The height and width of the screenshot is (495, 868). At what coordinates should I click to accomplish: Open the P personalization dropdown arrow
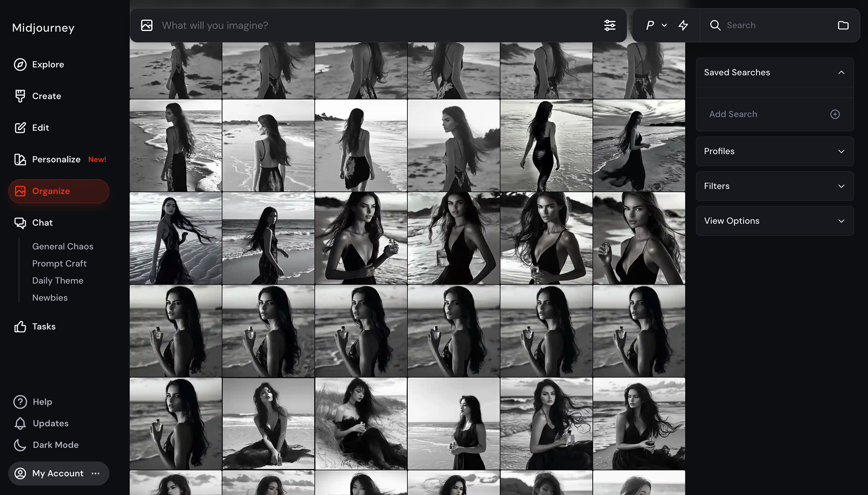(x=664, y=25)
